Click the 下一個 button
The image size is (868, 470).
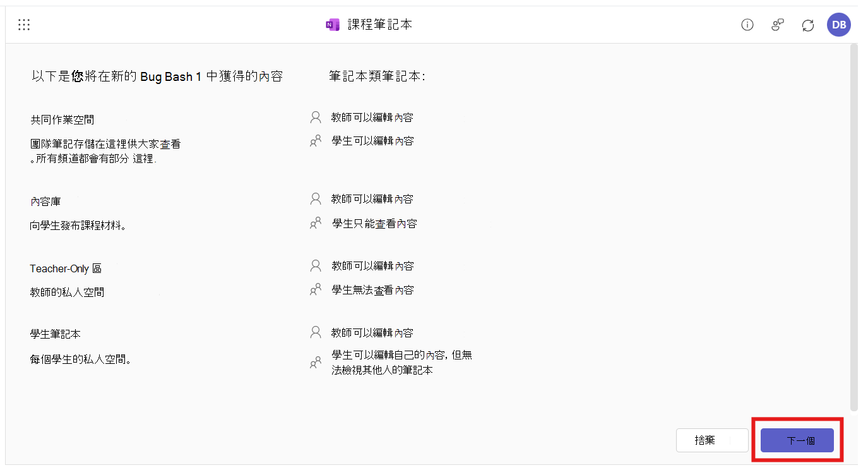pyautogui.click(x=797, y=440)
